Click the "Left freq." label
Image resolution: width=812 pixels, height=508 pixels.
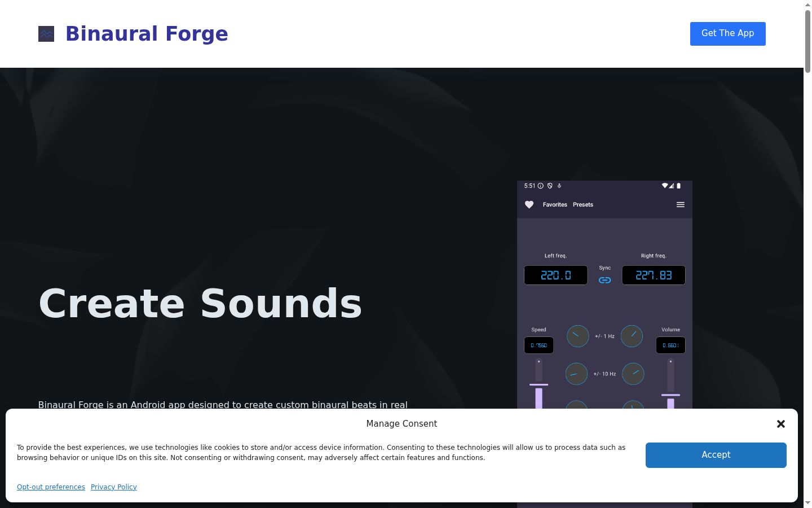555,256
